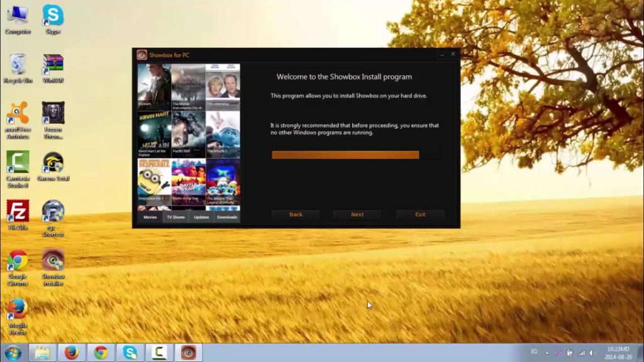Open the network signal tray icon
Image resolution: width=644 pixels, height=362 pixels.
pyautogui.click(x=581, y=353)
